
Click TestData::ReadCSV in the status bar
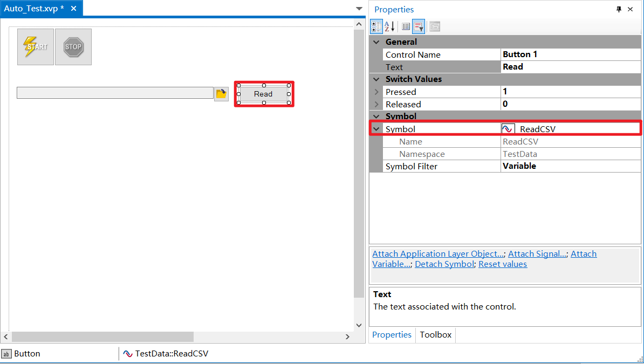click(x=172, y=353)
